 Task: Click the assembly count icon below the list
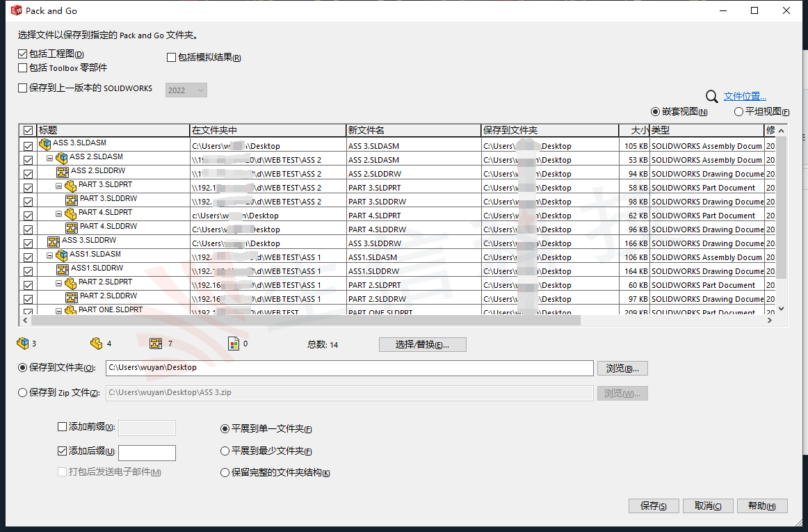pyautogui.click(x=24, y=343)
